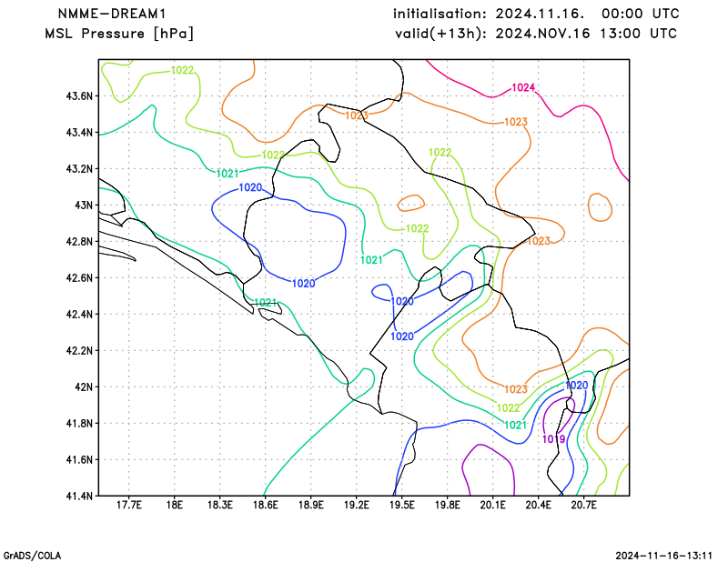Select the 20.7E longitude label
Image resolution: width=728 pixels, height=562 pixels.
(x=583, y=505)
